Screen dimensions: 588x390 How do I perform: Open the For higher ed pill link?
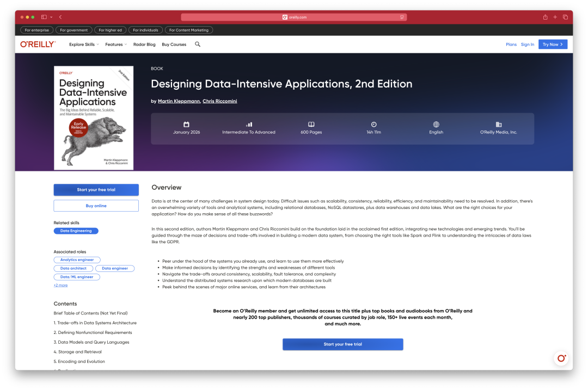(x=110, y=30)
